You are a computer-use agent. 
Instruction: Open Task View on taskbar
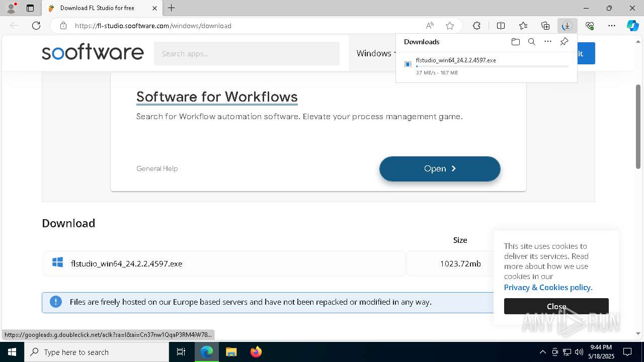pyautogui.click(x=181, y=352)
